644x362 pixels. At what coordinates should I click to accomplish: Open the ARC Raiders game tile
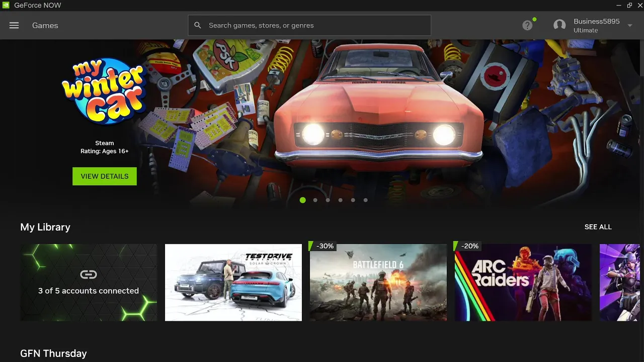point(523,283)
